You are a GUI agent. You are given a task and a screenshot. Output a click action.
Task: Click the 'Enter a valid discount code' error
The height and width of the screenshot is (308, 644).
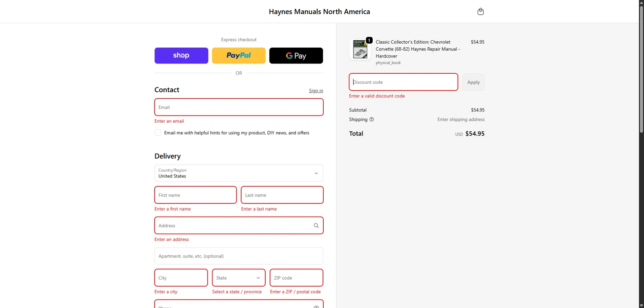(x=377, y=96)
